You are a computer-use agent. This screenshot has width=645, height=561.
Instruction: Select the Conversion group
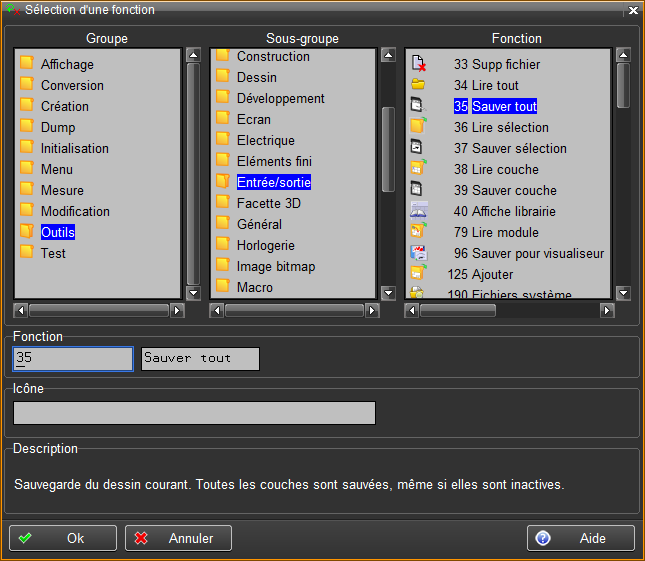tap(72, 85)
